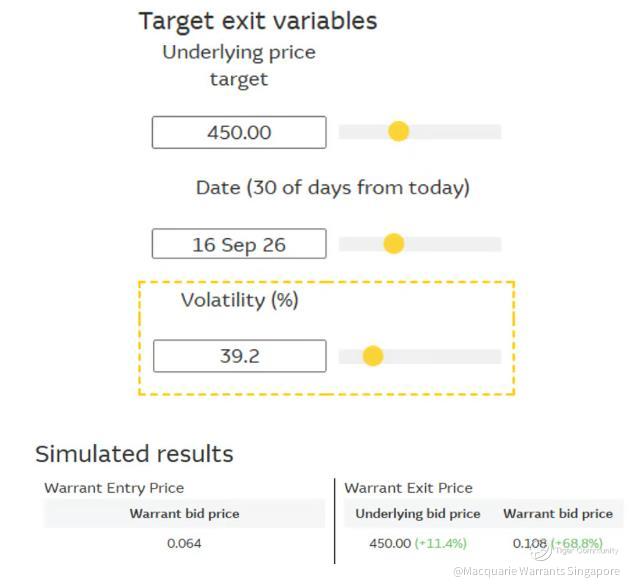Click the Simulated results heading
The image size is (631, 585).
[x=134, y=454]
